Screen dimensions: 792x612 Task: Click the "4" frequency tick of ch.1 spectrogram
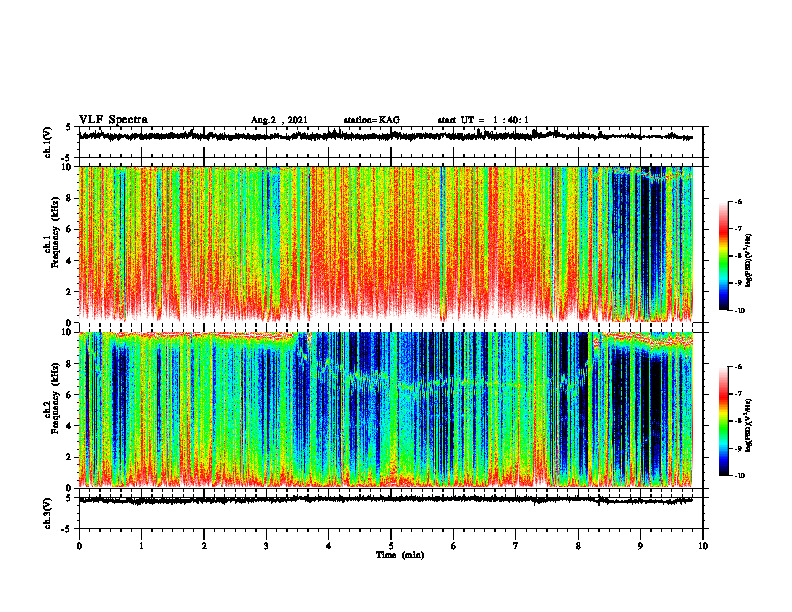pyautogui.click(x=71, y=261)
